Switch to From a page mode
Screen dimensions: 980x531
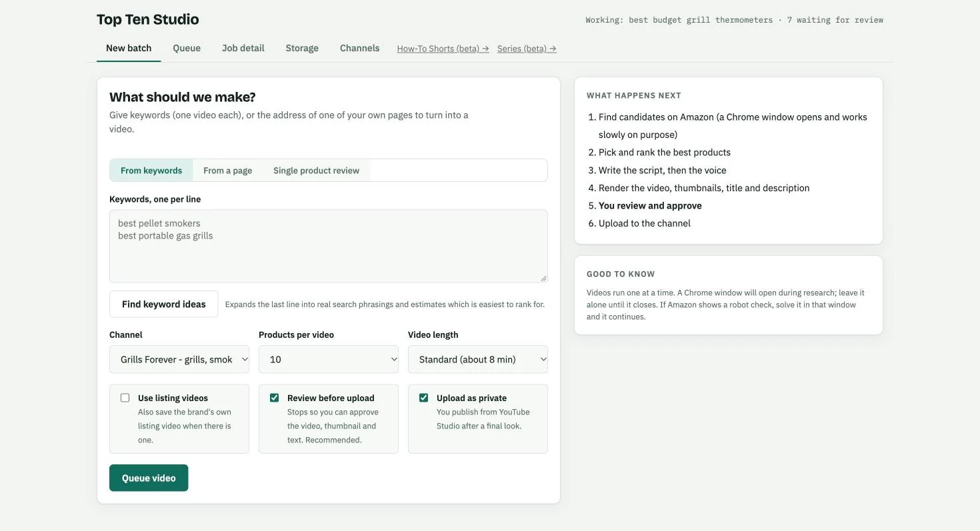[x=228, y=171]
